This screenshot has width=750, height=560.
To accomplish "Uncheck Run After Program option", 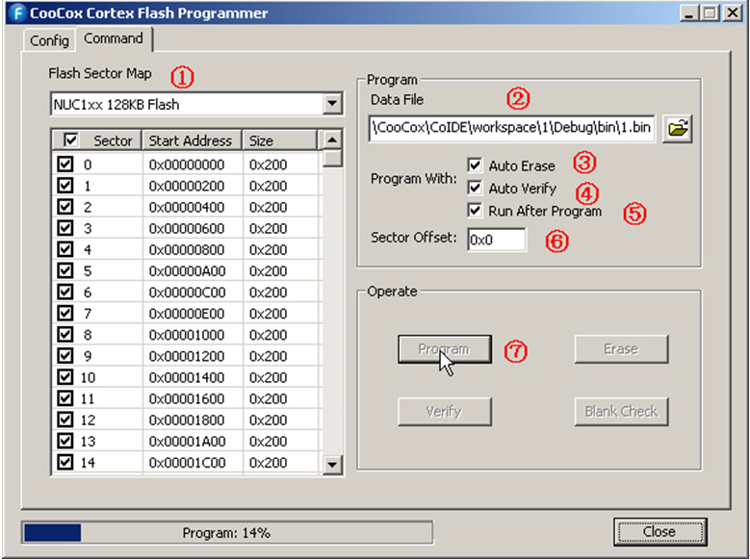I will [x=475, y=210].
